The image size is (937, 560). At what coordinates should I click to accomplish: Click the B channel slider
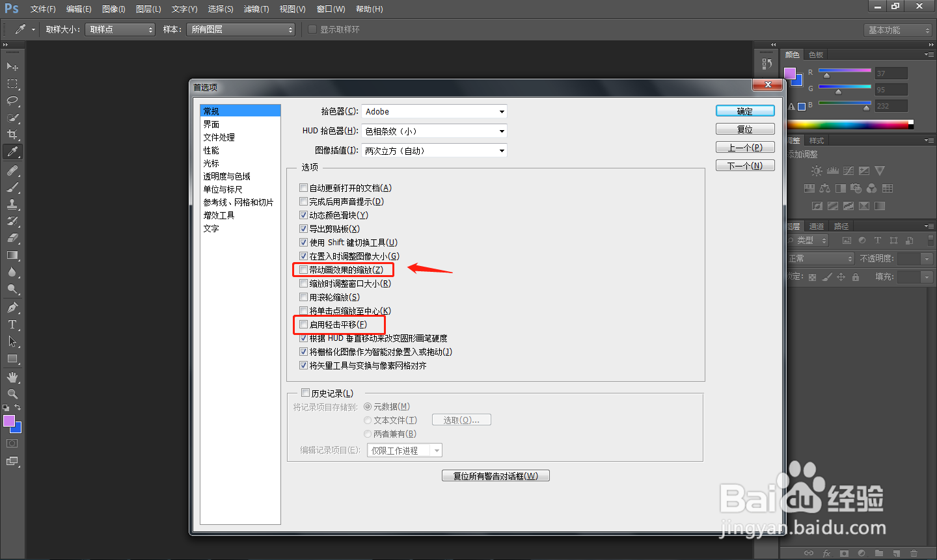(845, 103)
